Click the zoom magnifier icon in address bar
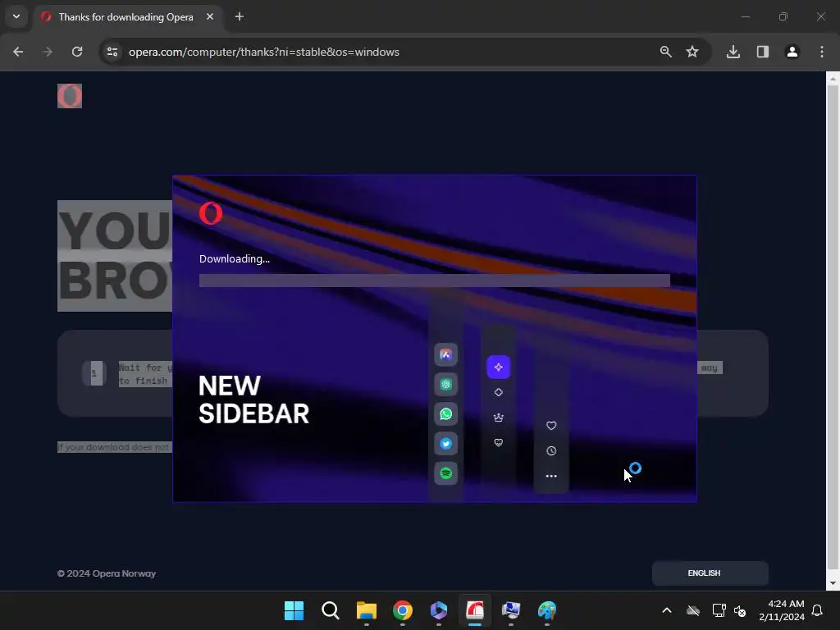Image resolution: width=840 pixels, height=630 pixels. (666, 52)
